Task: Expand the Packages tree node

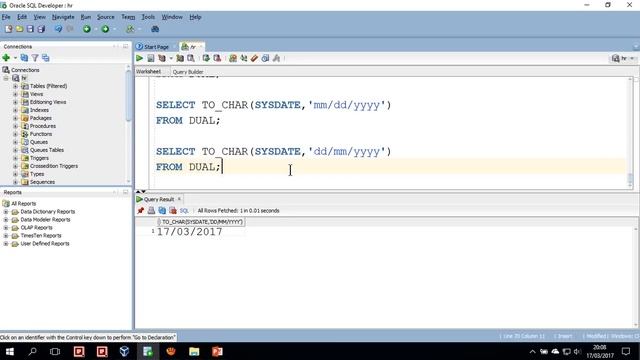Action: [x=16, y=118]
